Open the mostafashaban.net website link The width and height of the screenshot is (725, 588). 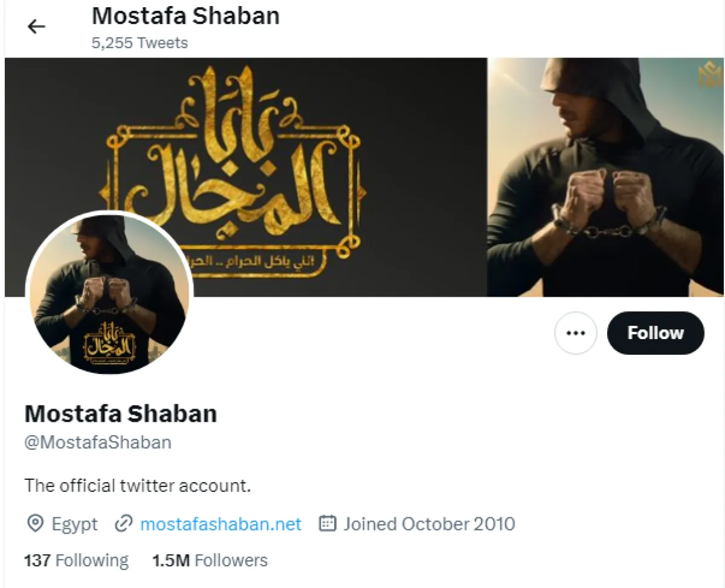pyautogui.click(x=221, y=523)
